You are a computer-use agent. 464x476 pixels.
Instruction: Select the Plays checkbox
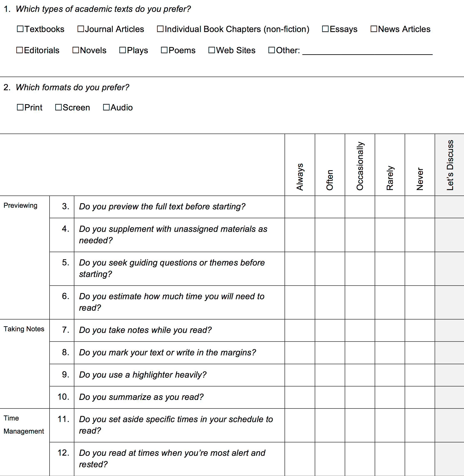pyautogui.click(x=123, y=50)
